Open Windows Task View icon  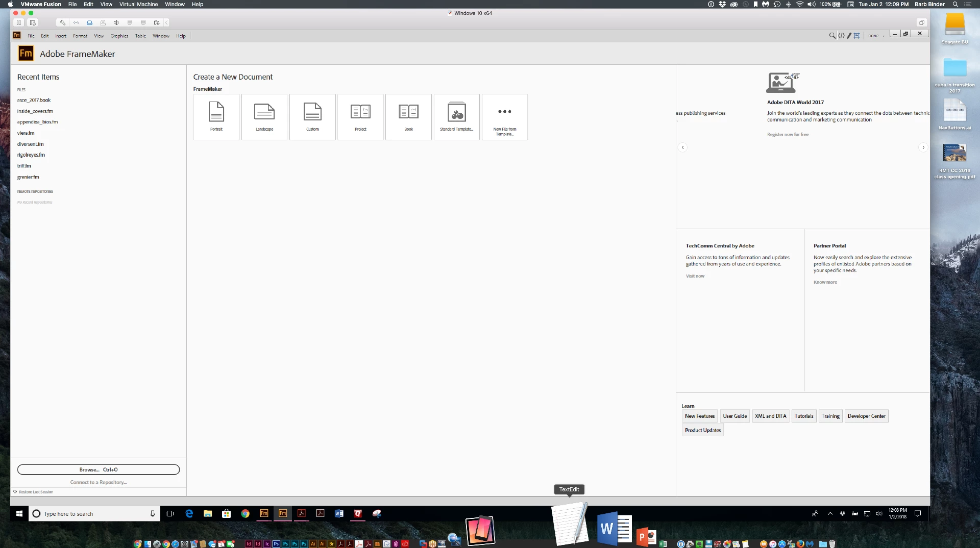(170, 514)
